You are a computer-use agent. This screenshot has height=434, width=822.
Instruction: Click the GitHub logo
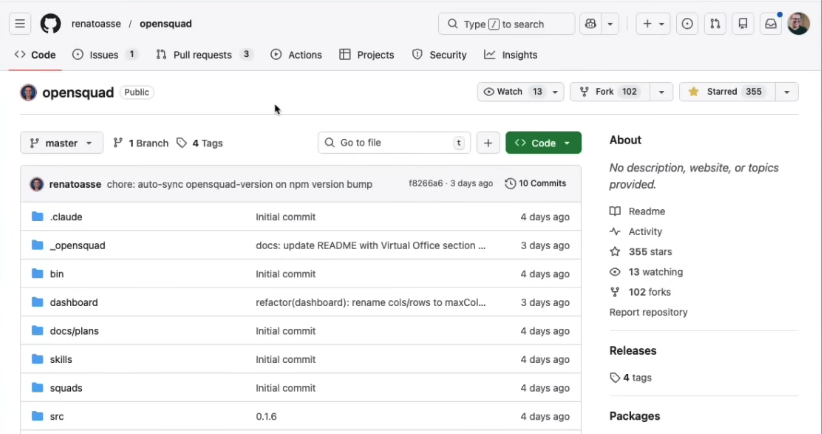click(51, 24)
